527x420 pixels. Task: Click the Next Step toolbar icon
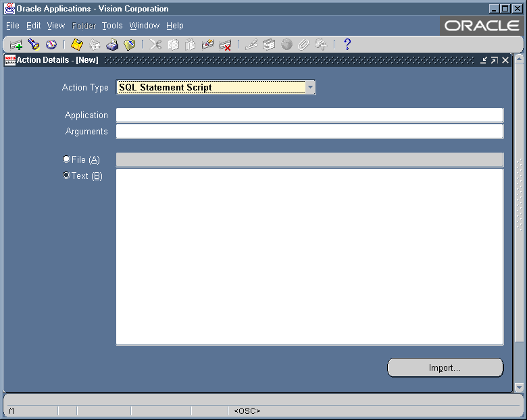coord(95,45)
